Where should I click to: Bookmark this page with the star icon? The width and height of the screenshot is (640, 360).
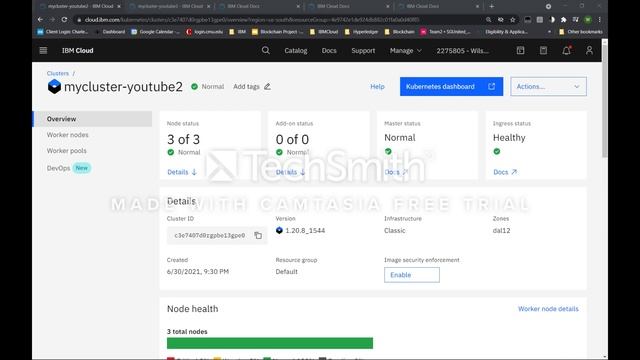click(x=513, y=20)
